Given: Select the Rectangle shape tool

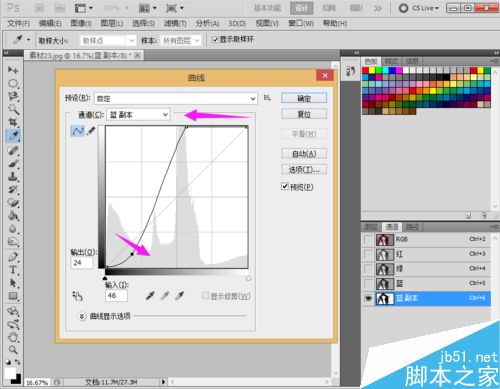Looking at the screenshot, I should tap(13, 296).
